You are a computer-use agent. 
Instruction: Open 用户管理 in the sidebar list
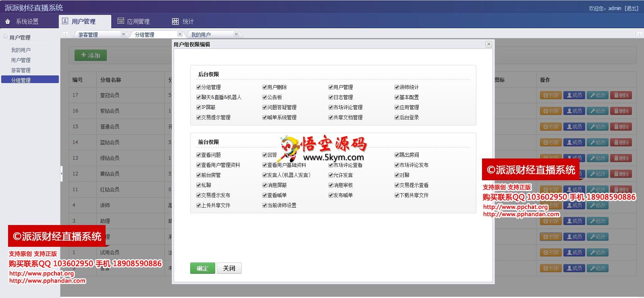(x=21, y=60)
